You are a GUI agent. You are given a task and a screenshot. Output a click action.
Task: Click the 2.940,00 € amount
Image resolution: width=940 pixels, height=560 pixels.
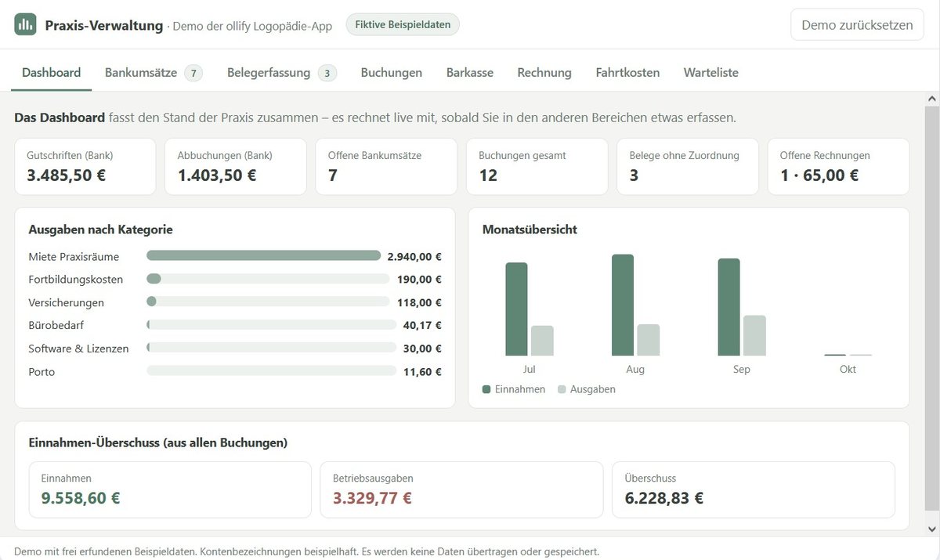414,256
